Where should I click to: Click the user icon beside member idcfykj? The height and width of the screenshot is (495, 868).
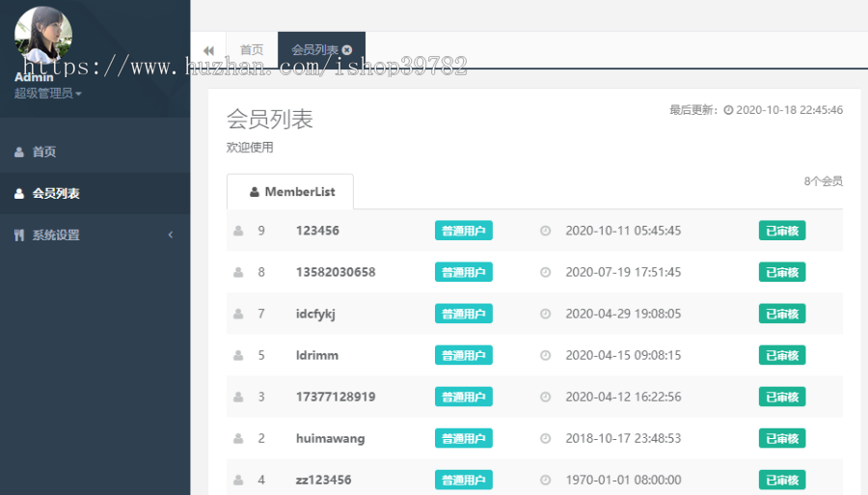(237, 314)
